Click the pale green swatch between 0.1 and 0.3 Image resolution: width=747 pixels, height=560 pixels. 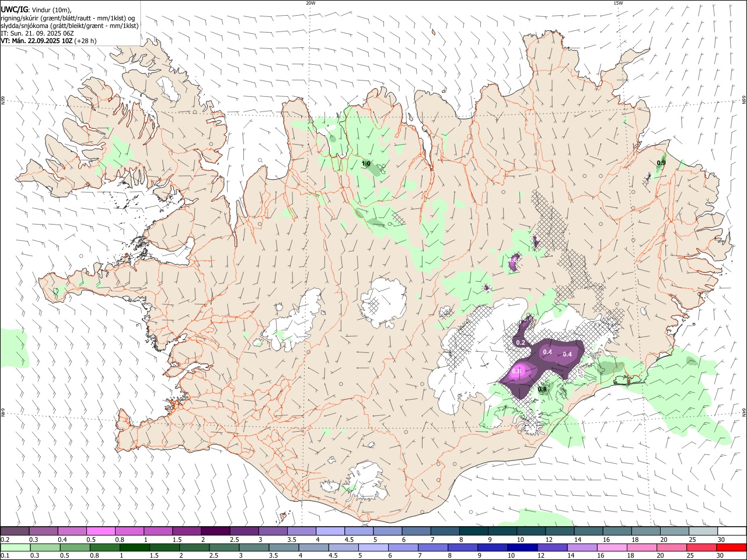[15, 547]
